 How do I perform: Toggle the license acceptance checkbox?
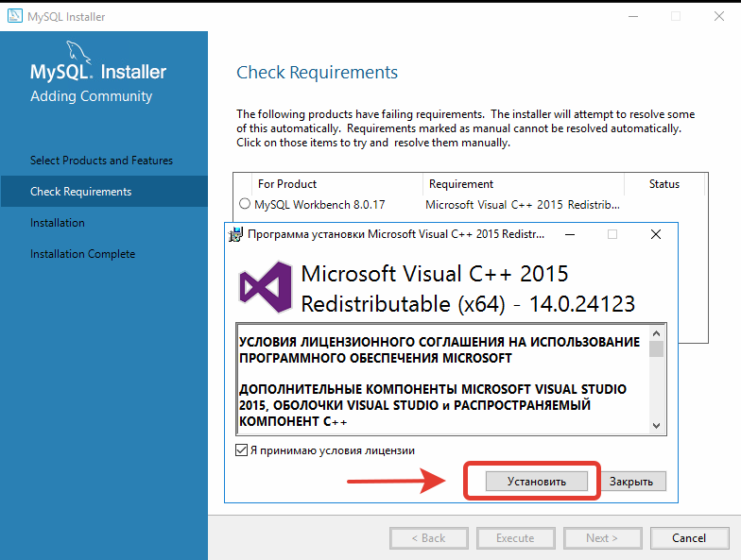click(241, 450)
